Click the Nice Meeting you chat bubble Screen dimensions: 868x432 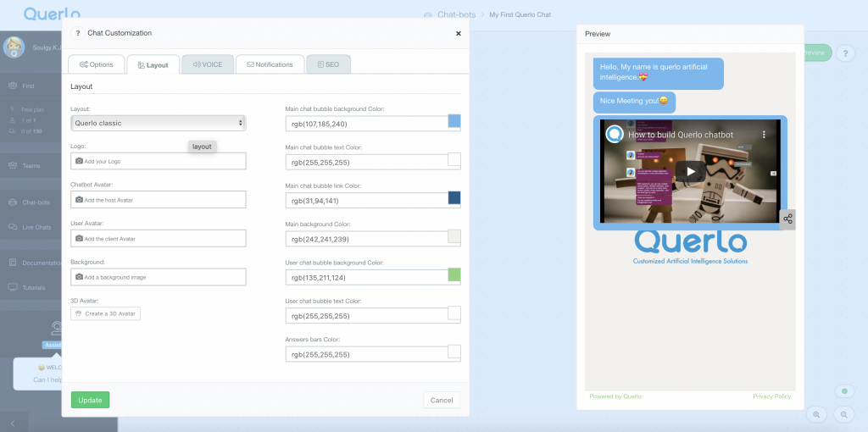pos(634,102)
